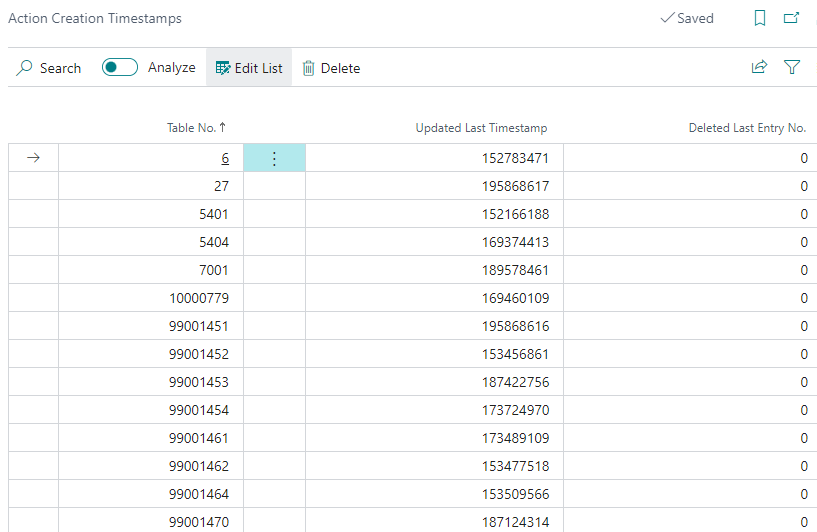Image resolution: width=817 pixels, height=532 pixels.
Task: Open Table No. 6 link
Action: pyautogui.click(x=225, y=158)
